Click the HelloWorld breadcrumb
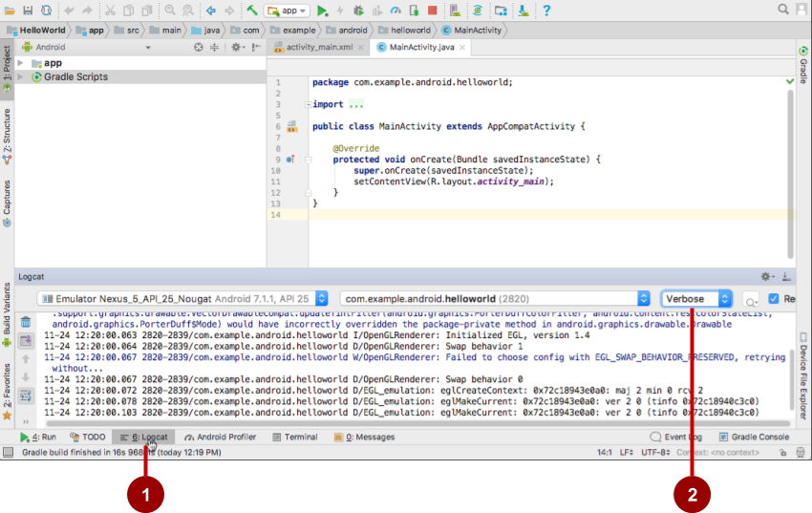This screenshot has width=812, height=513. (36, 30)
